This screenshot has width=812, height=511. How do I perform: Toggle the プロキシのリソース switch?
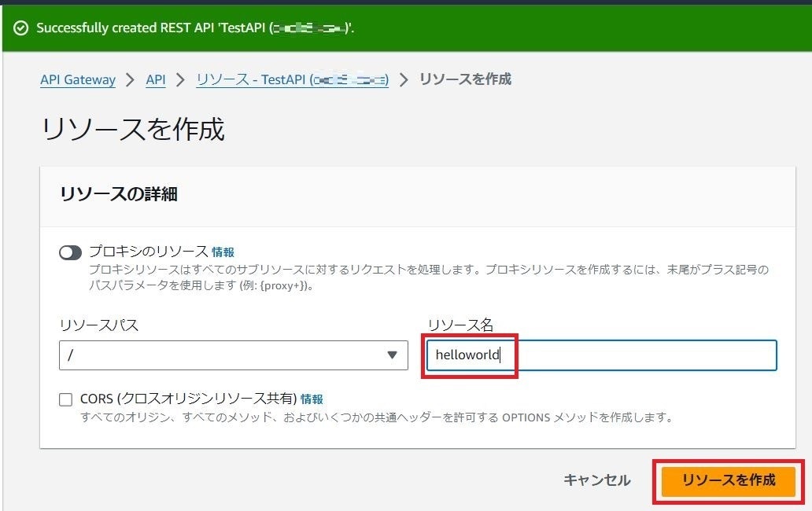point(71,253)
